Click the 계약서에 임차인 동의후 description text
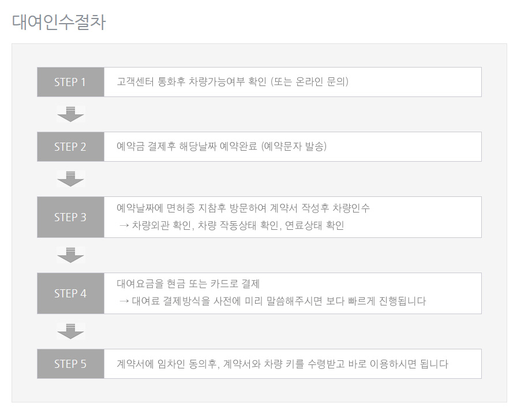The height and width of the screenshot is (410, 532). pyautogui.click(x=282, y=364)
